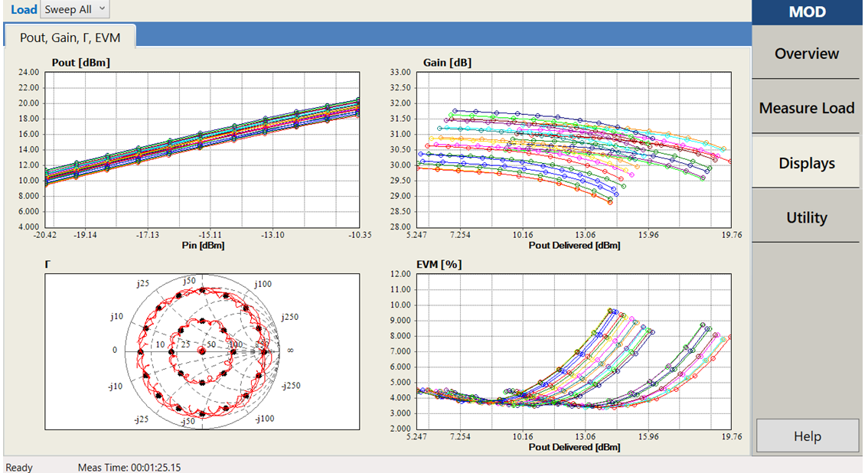Click the Pin [dBm] axis label
The image size is (868, 473).
click(203, 245)
